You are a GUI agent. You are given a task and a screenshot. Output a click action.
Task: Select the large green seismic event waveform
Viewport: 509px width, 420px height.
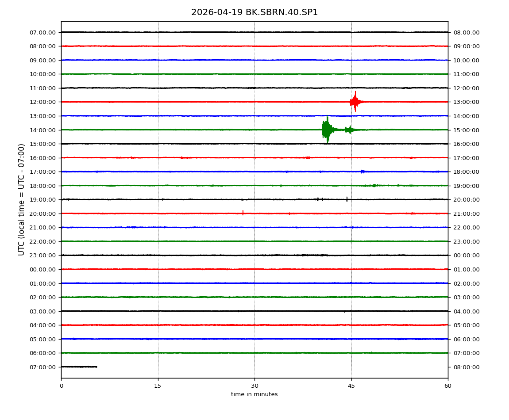click(327, 130)
